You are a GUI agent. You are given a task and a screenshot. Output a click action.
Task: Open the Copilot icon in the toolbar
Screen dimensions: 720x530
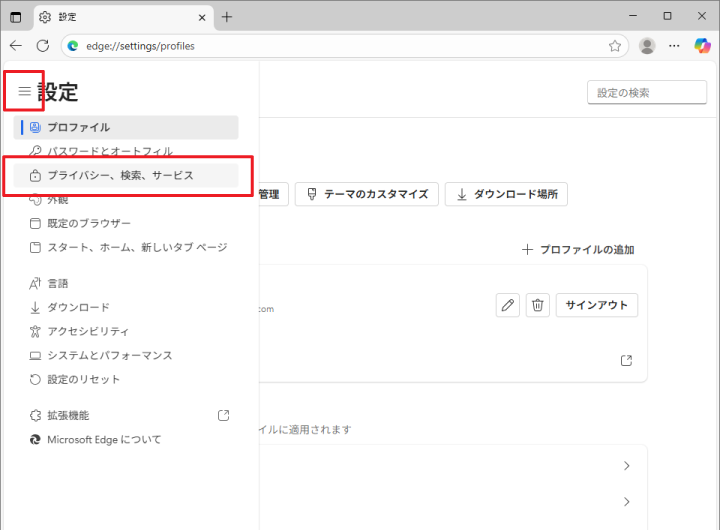point(702,46)
